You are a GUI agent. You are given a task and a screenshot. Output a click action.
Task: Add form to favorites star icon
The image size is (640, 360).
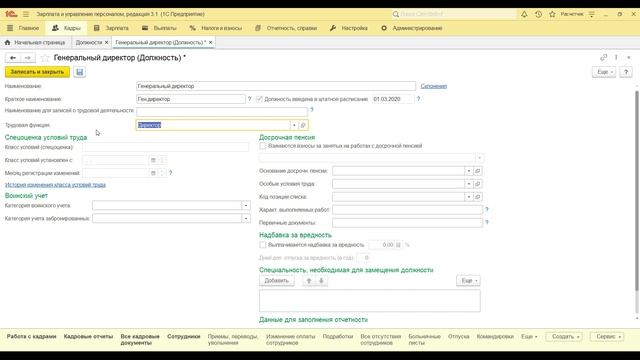(45, 58)
